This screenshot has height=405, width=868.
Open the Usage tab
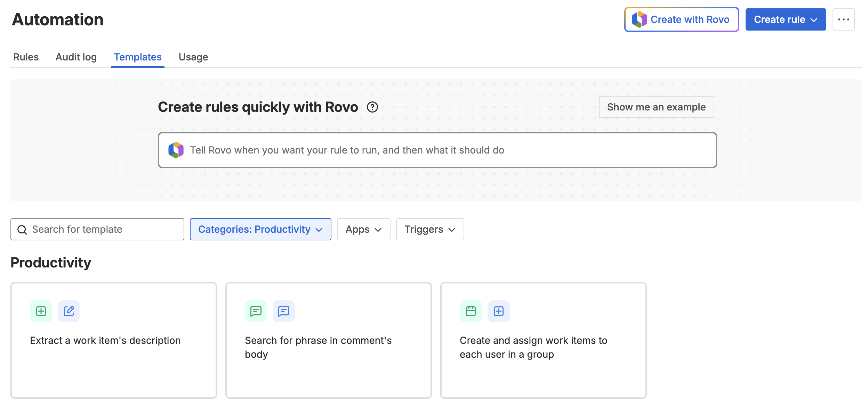193,57
